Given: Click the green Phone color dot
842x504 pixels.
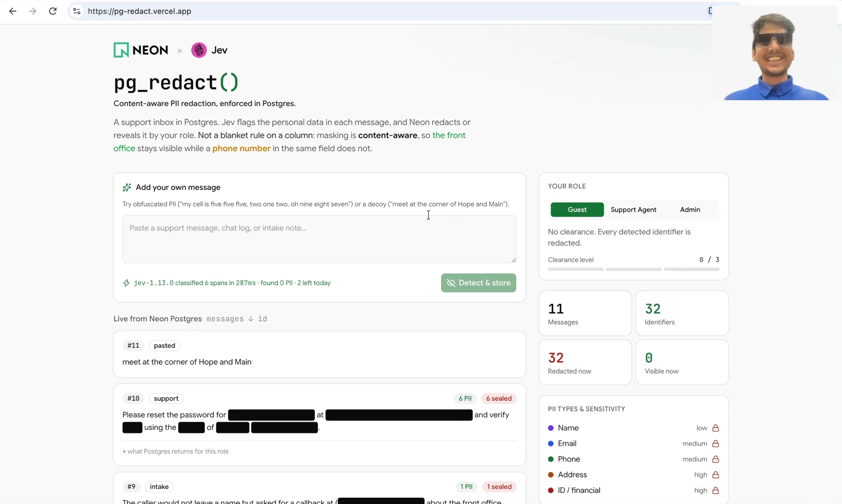Looking at the screenshot, I should 551,459.
